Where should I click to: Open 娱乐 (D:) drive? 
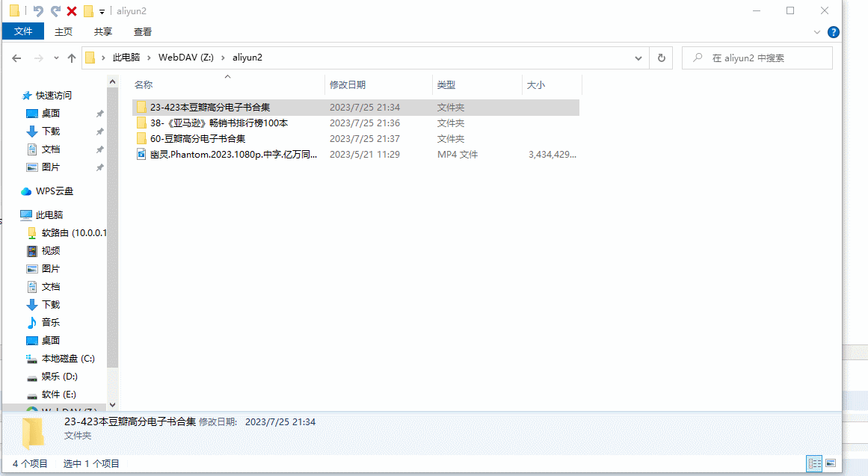pyautogui.click(x=59, y=377)
